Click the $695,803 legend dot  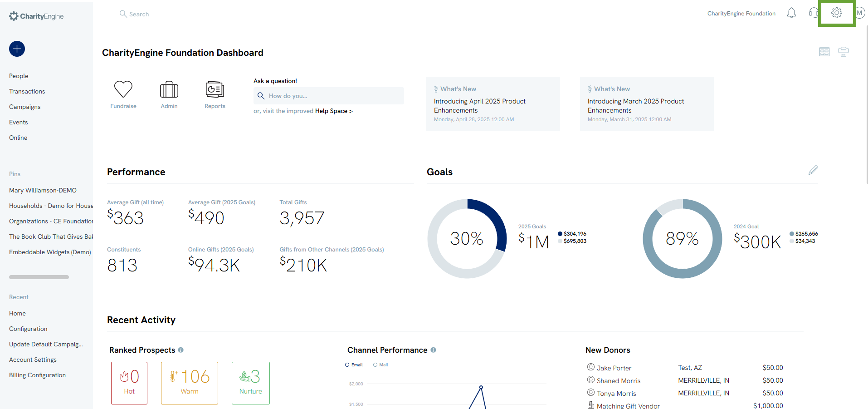coord(560,241)
